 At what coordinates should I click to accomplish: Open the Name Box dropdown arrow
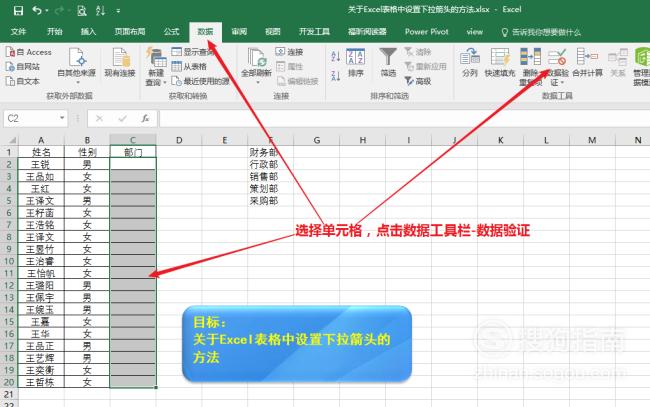tap(62, 119)
